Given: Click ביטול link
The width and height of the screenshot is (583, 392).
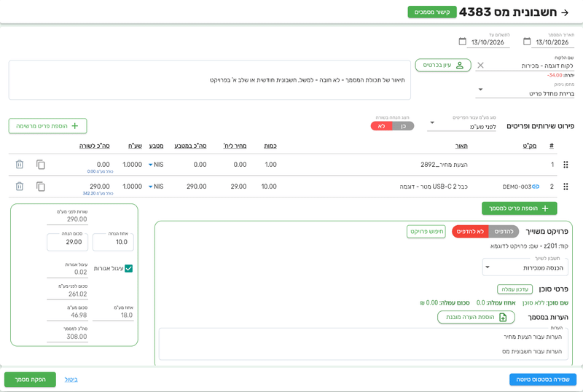Looking at the screenshot, I should click(71, 380).
